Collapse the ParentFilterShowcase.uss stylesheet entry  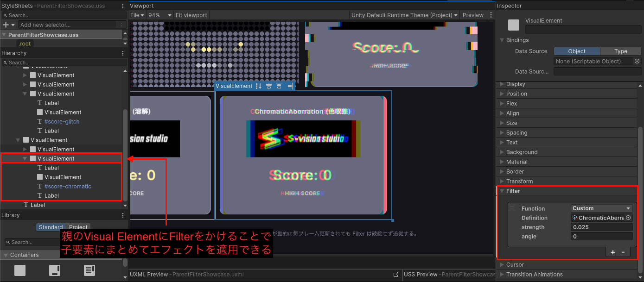4,35
